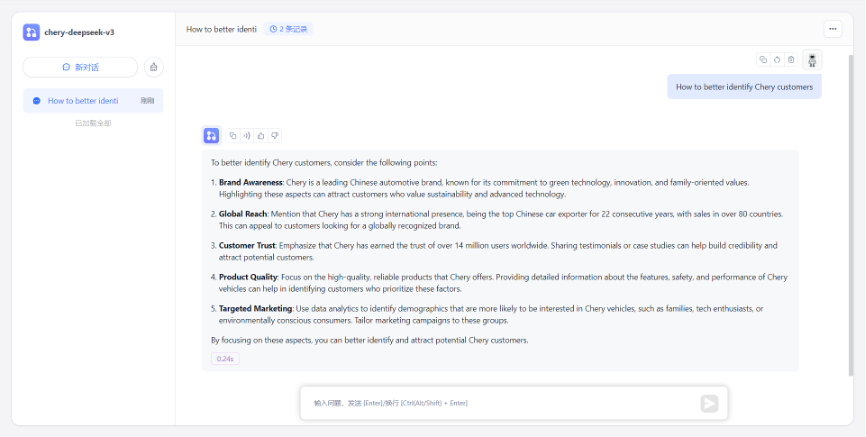Select 'How to better identi' chat in sidebar
Viewport: 866px width, 437px height.
(83, 101)
